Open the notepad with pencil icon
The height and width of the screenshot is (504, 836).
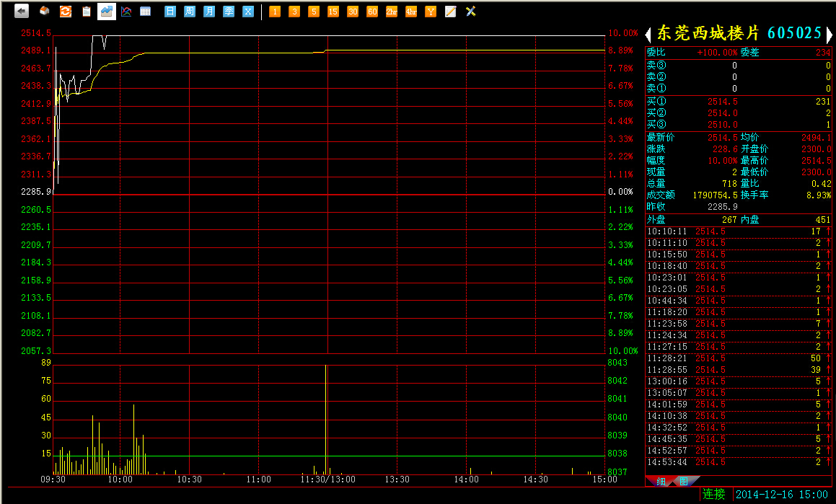pos(451,12)
